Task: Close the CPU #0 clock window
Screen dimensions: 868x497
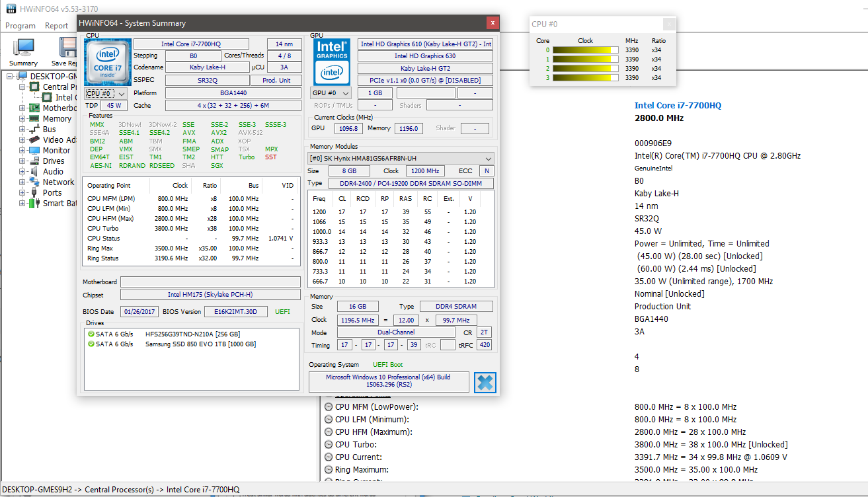Action: pos(669,24)
